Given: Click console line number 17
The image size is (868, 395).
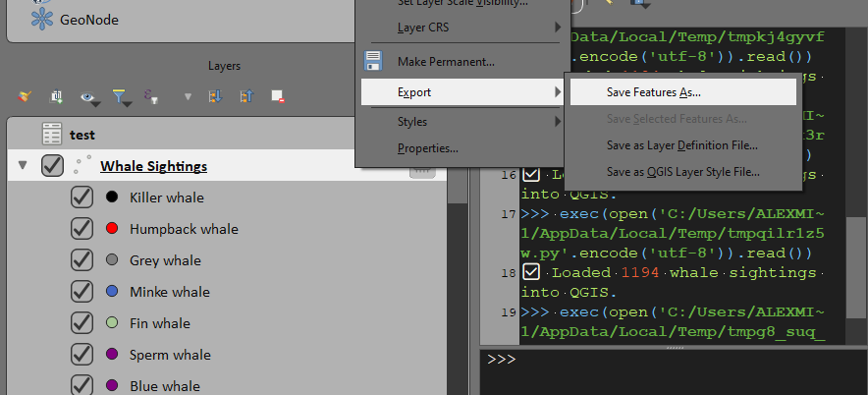Looking at the screenshot, I should (509, 214).
